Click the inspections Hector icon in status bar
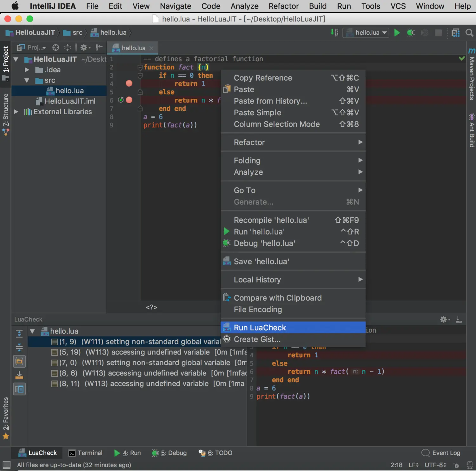The width and height of the screenshot is (476, 471). 470,465
